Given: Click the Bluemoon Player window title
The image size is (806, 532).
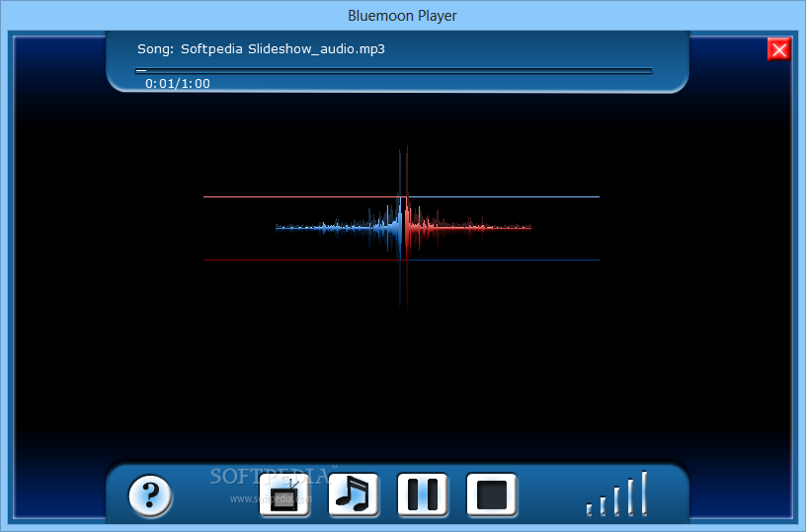Looking at the screenshot, I should 402,16.
